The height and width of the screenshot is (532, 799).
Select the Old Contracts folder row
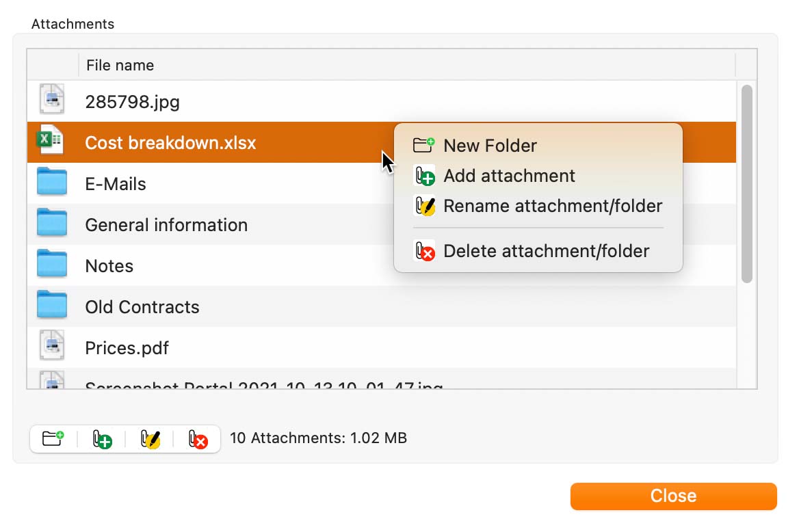pyautogui.click(x=382, y=307)
